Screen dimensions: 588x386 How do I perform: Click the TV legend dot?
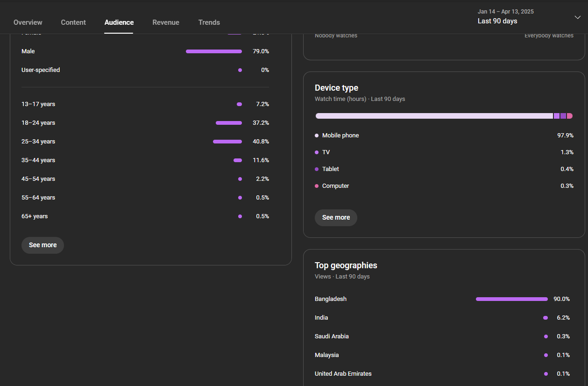pyautogui.click(x=317, y=152)
